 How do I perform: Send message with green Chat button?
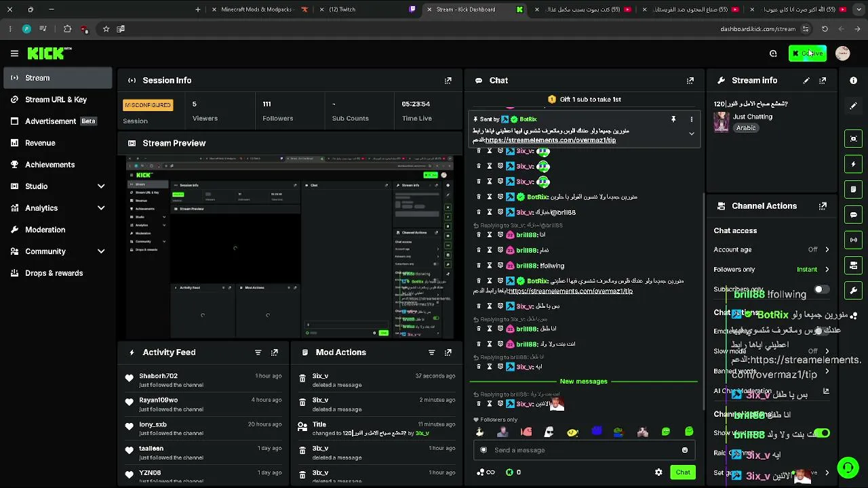click(x=683, y=472)
